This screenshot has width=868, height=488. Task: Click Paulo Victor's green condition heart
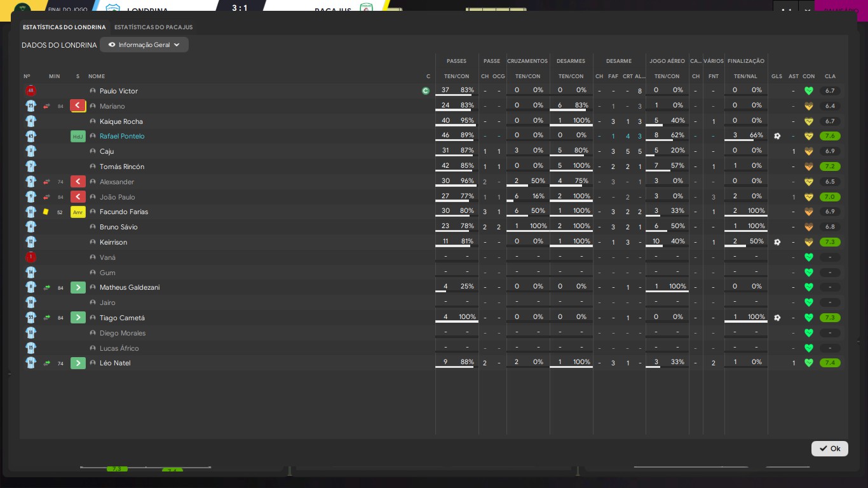tap(809, 91)
